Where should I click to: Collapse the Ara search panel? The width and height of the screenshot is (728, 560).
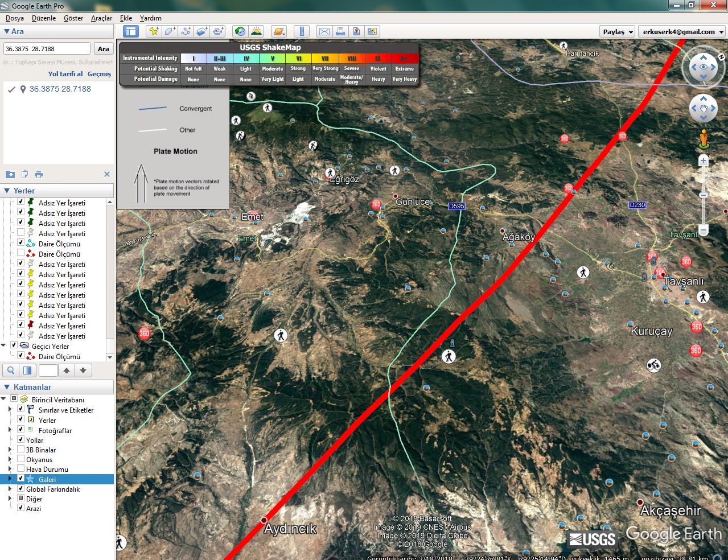(7, 32)
